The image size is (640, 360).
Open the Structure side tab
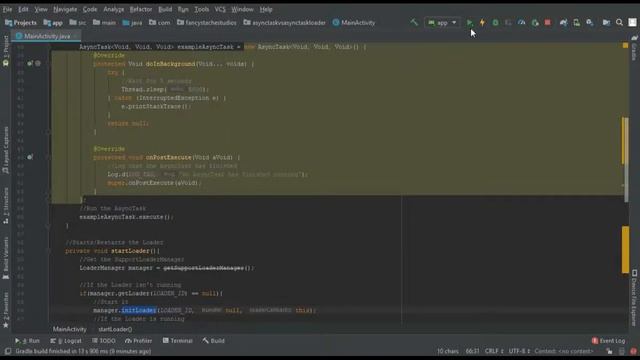[x=6, y=205]
